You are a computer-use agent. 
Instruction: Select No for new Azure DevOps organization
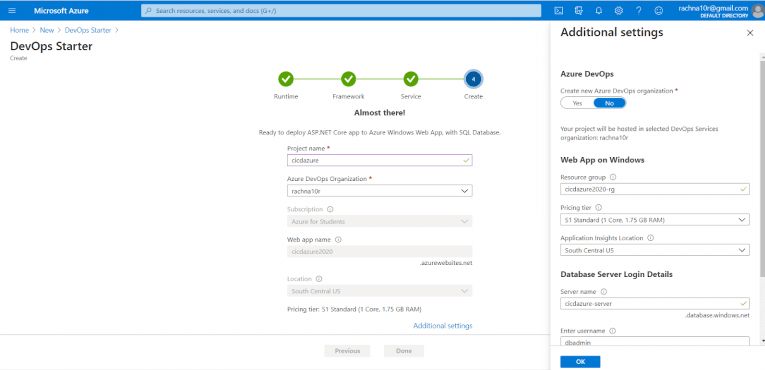click(609, 103)
